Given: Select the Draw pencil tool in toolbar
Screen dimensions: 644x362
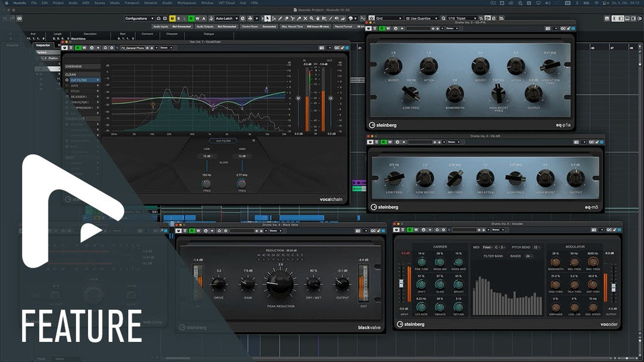Looking at the screenshot, I should click(280, 18).
